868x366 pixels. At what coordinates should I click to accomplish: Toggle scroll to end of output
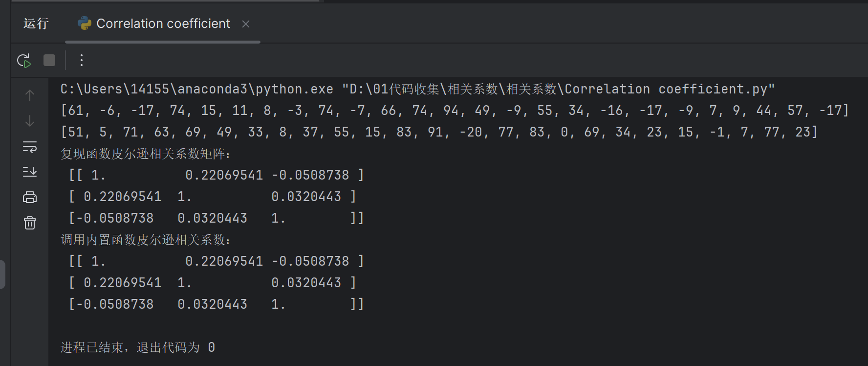30,172
